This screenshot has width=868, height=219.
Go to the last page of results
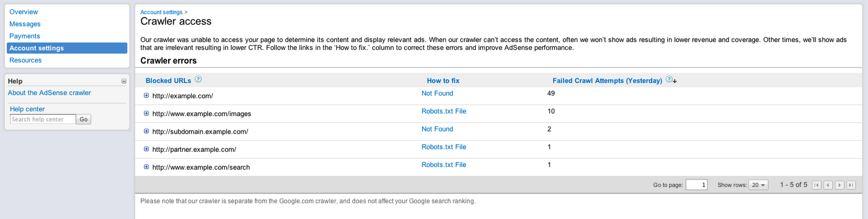point(851,185)
